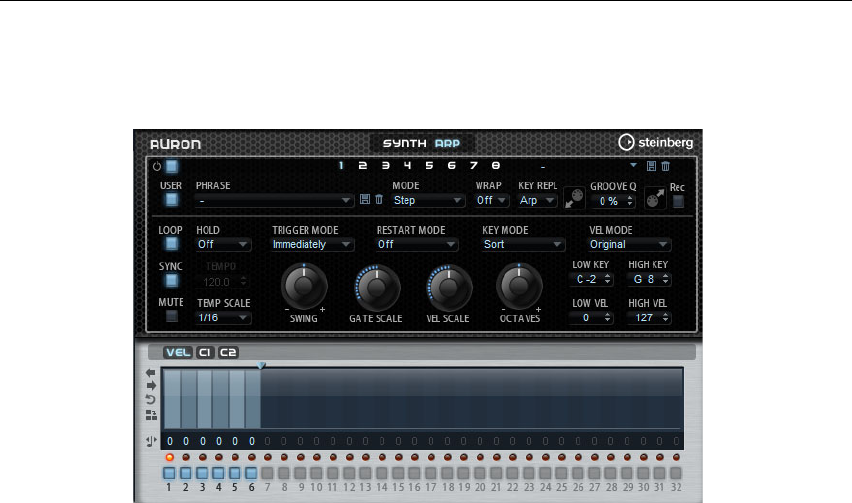Select variation 1

coord(341,166)
